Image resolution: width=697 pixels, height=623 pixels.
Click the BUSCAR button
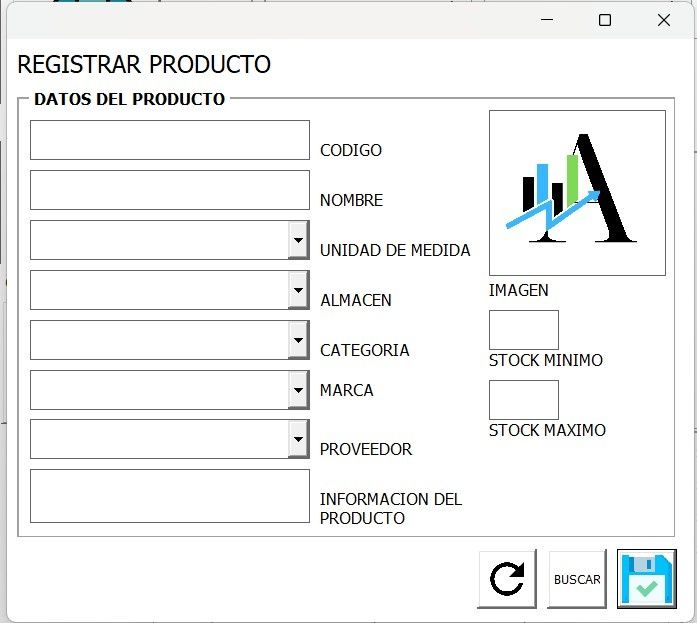coord(577,579)
